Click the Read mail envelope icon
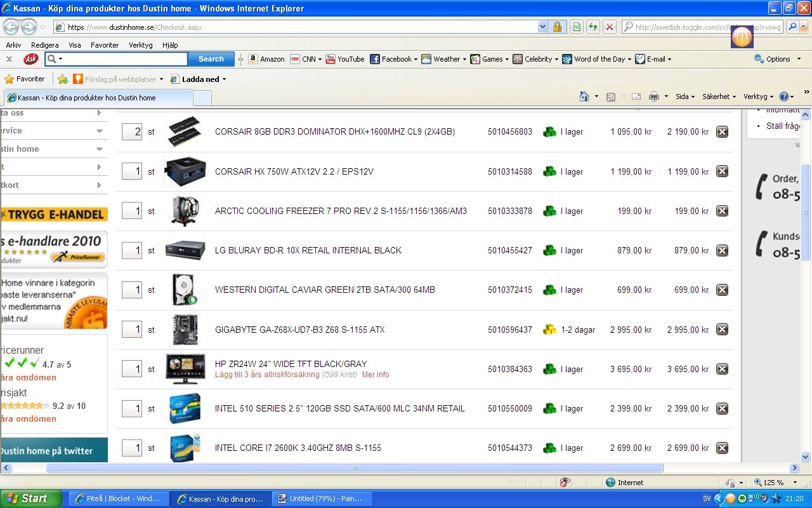 (x=636, y=97)
